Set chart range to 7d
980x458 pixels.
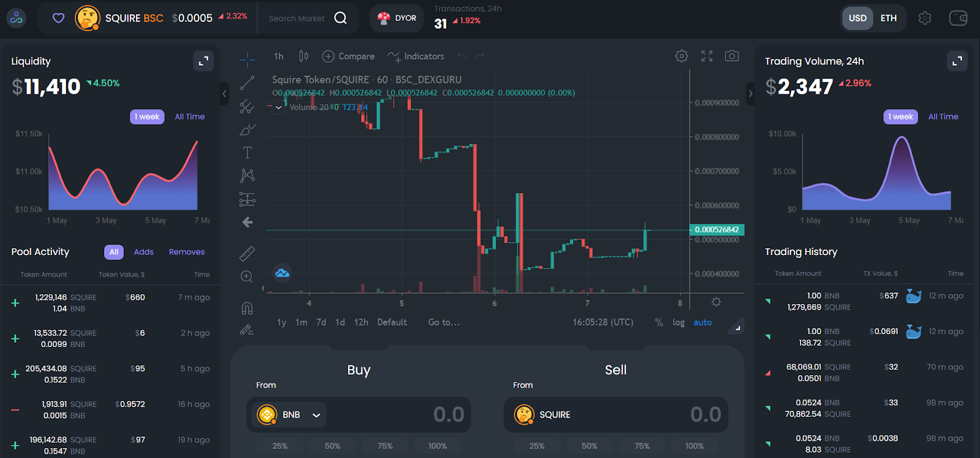pyautogui.click(x=321, y=323)
